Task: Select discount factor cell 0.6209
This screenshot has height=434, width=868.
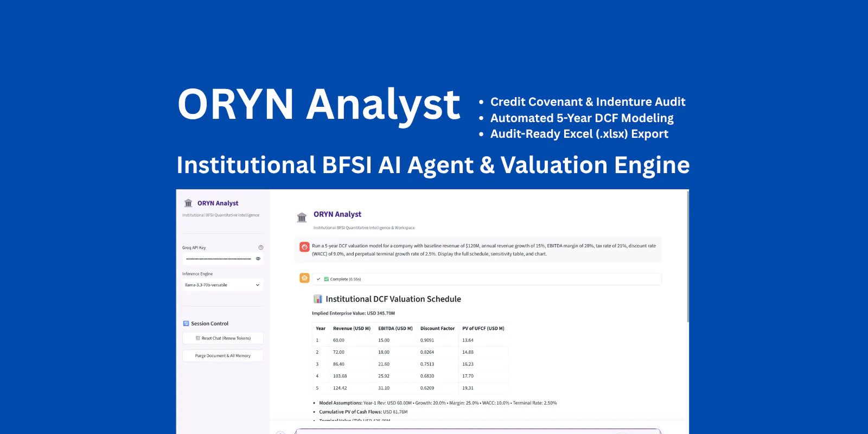Action: pyautogui.click(x=427, y=388)
